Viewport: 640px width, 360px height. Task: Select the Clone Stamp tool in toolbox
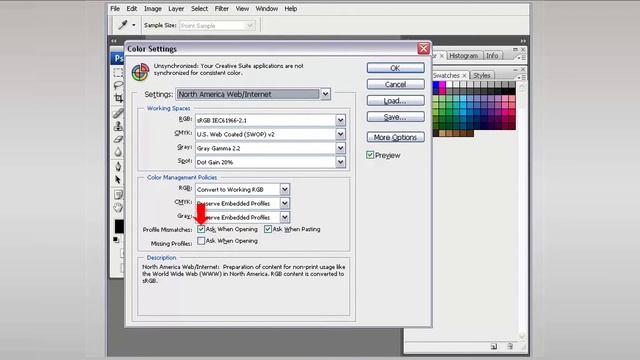[x=118, y=126]
